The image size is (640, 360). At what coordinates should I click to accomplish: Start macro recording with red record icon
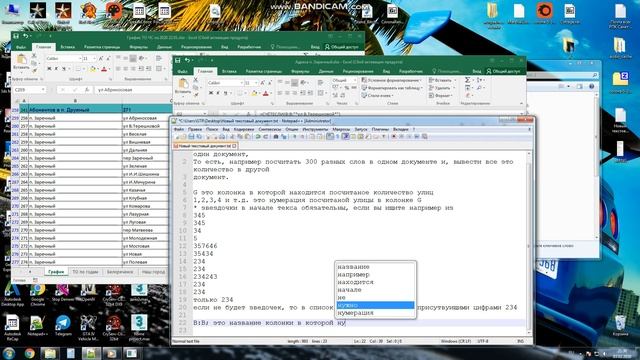pos(393,137)
